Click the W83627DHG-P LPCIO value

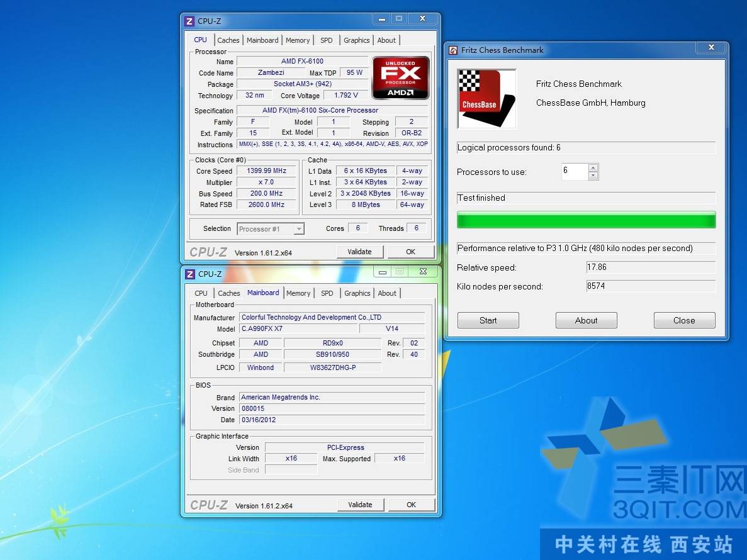tap(332, 367)
